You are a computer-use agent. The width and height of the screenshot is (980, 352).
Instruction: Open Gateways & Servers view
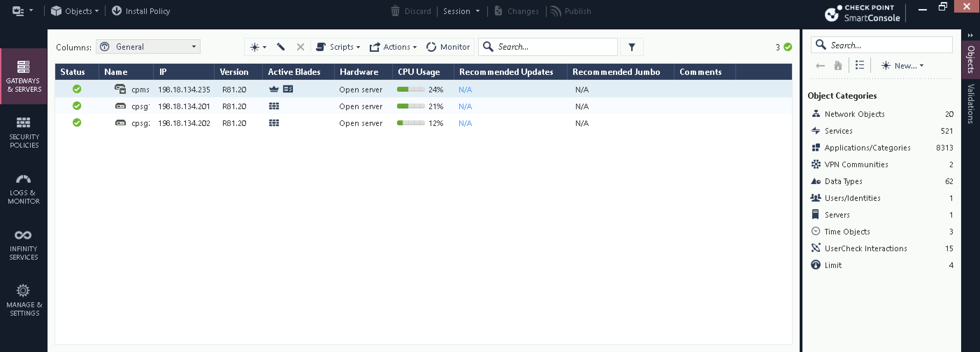click(23, 76)
